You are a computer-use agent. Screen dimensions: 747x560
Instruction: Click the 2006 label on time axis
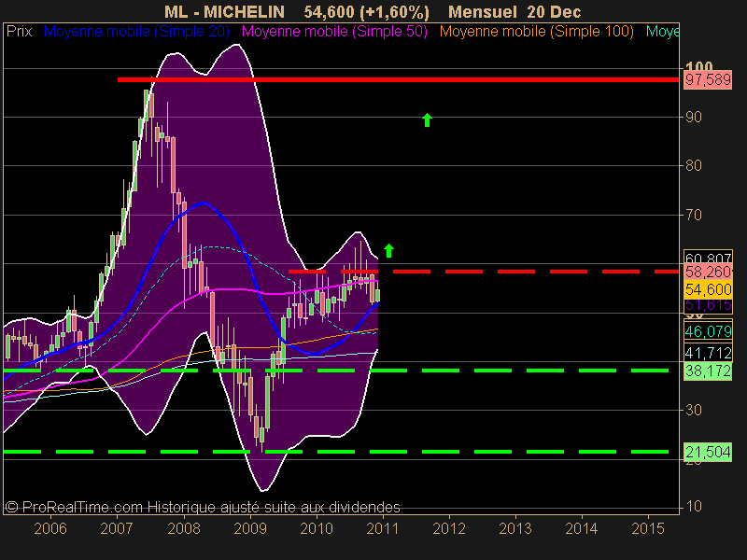coord(50,528)
